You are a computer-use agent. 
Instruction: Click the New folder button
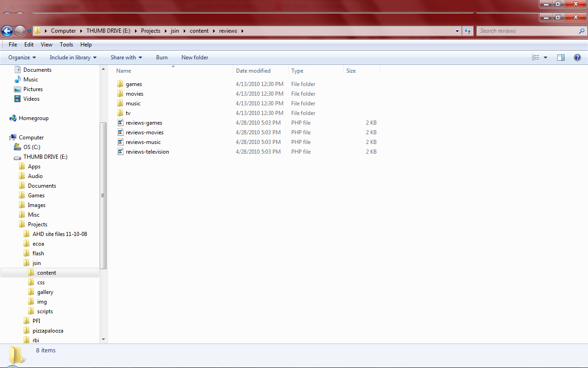tap(195, 57)
